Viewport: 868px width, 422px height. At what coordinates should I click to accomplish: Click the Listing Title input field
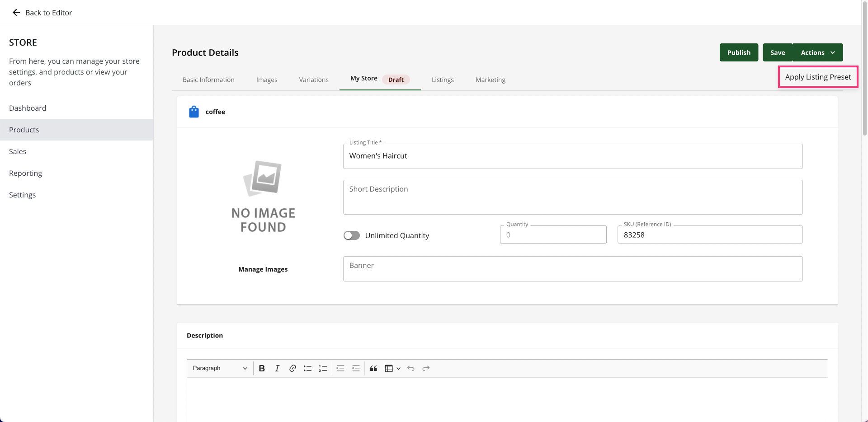click(x=572, y=156)
